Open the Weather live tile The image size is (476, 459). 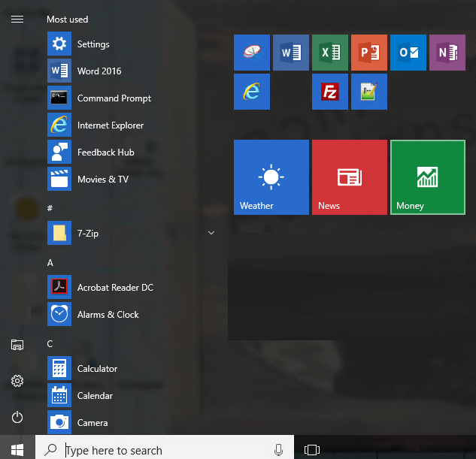(x=271, y=177)
